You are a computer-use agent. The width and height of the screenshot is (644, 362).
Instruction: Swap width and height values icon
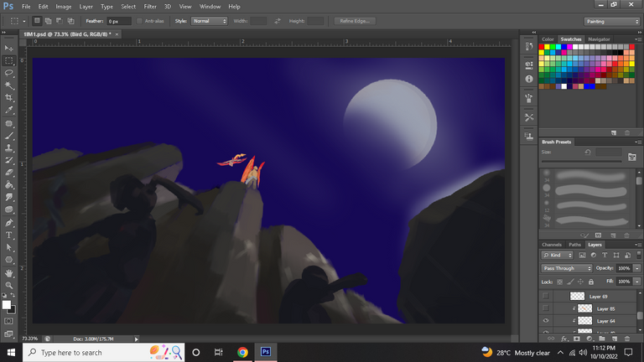pyautogui.click(x=278, y=21)
